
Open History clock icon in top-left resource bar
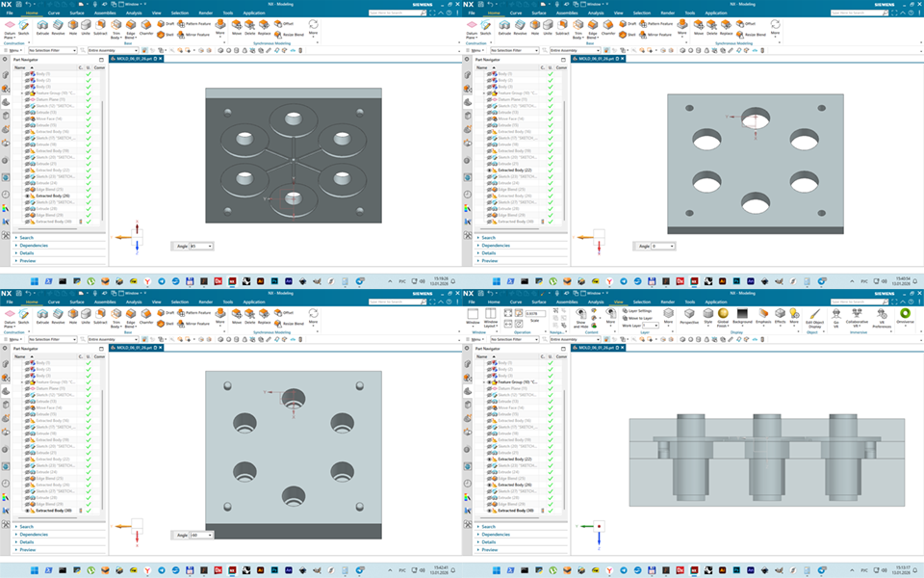6,194
